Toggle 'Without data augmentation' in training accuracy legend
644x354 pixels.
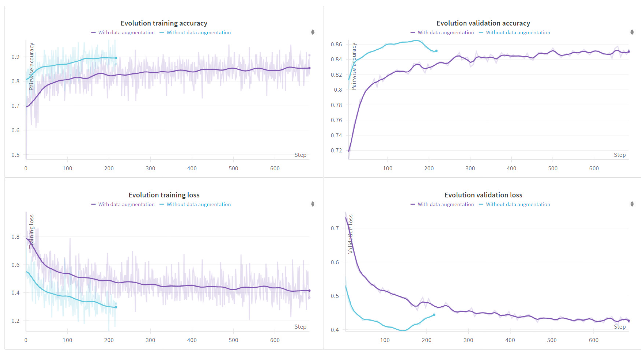[198, 33]
